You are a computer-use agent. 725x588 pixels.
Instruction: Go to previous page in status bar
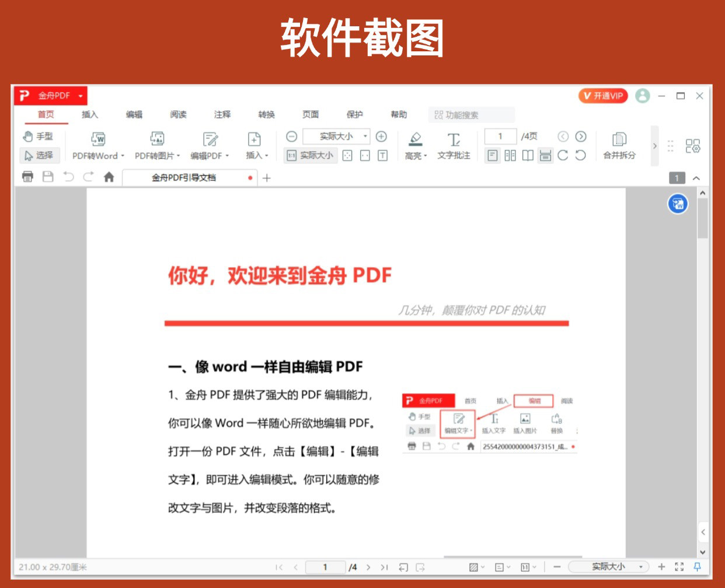point(295,567)
